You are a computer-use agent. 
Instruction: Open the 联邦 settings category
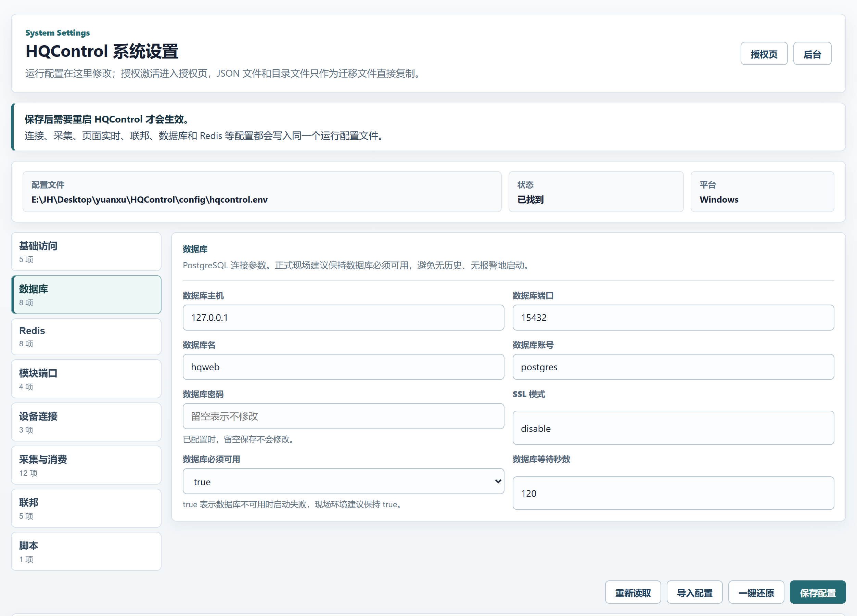[x=87, y=508]
